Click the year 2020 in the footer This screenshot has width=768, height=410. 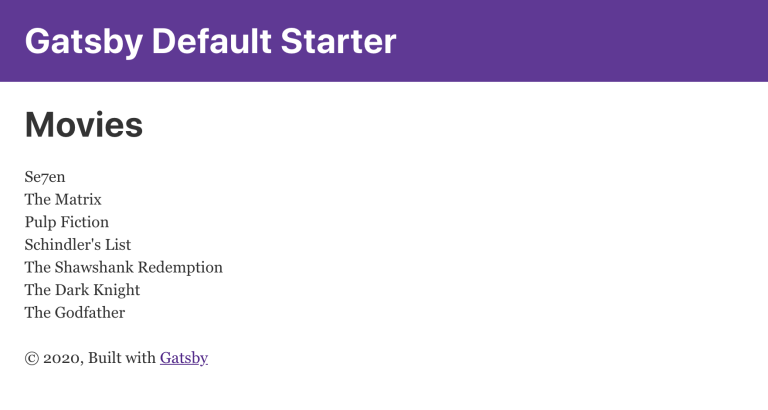coord(62,358)
